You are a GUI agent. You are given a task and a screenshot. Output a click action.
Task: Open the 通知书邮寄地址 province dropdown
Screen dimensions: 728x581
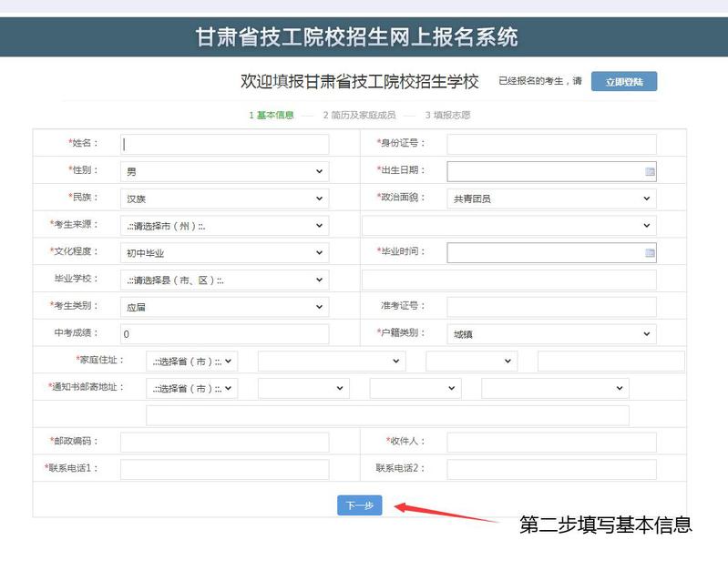191,389
